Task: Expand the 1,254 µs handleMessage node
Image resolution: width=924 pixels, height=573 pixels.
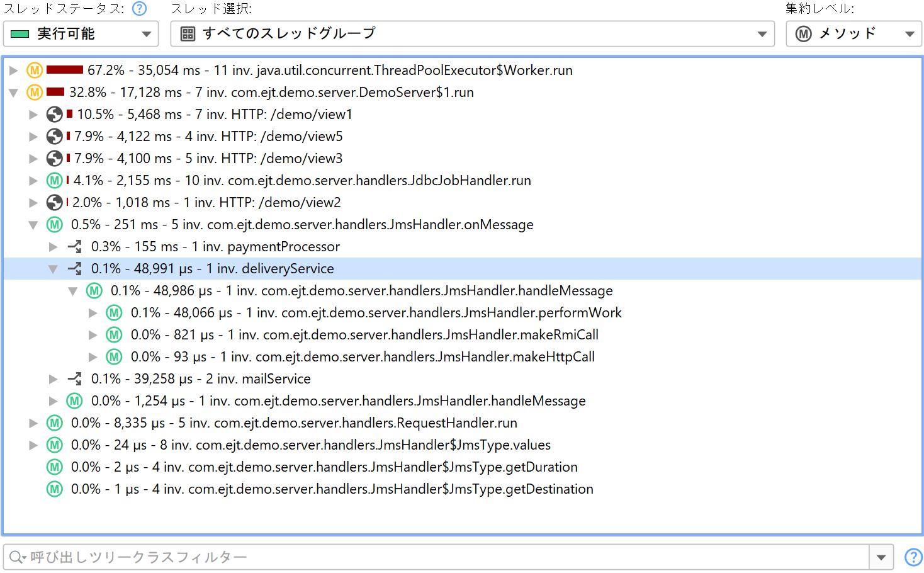Action: click(x=54, y=401)
